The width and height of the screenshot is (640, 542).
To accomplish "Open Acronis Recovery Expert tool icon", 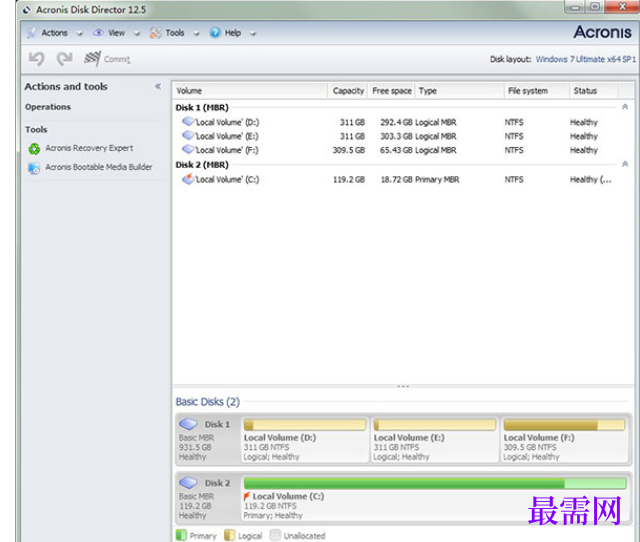I will tap(34, 149).
